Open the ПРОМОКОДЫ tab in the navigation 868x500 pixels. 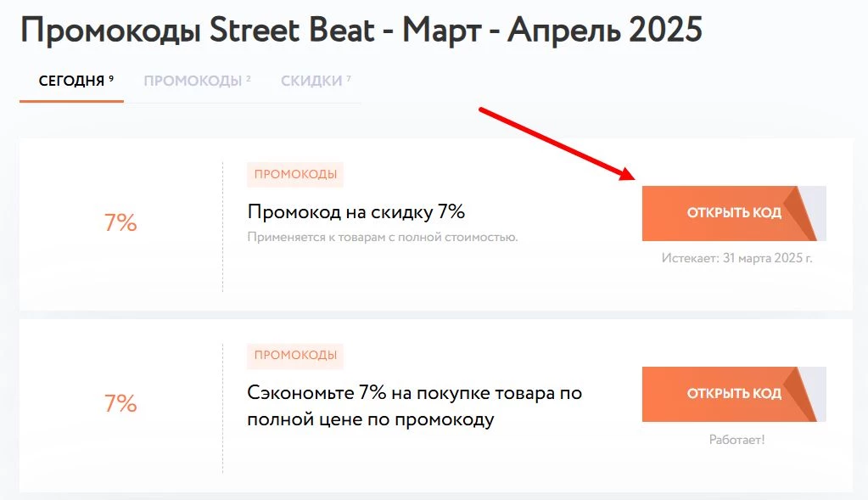(193, 81)
